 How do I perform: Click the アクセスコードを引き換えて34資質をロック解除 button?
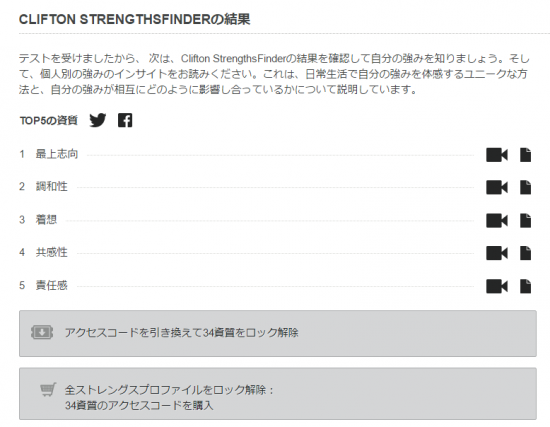click(x=278, y=333)
